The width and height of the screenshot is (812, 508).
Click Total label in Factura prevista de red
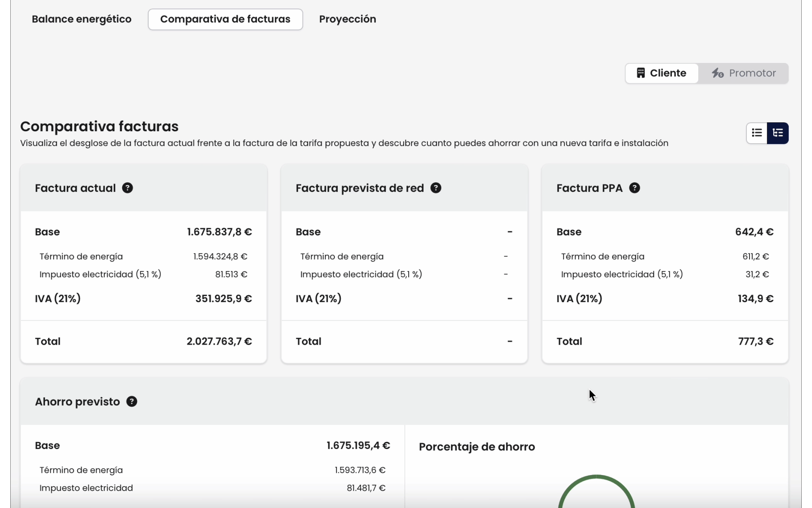309,341
